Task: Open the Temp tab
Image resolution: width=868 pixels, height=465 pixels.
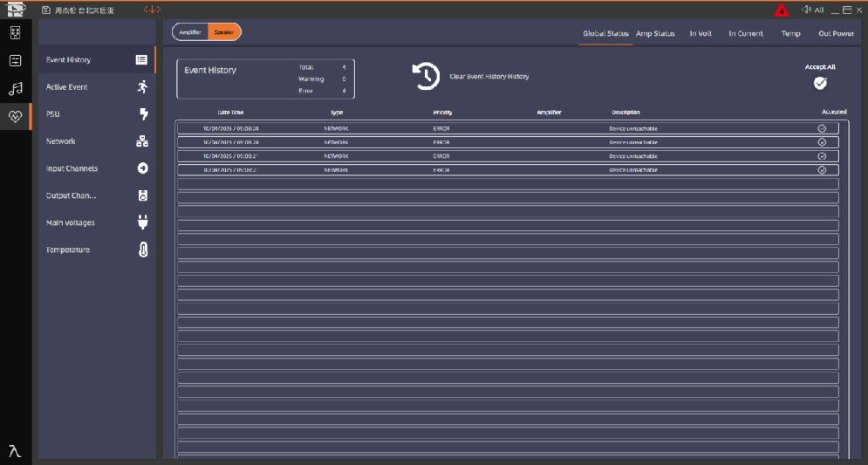Action: pos(790,33)
